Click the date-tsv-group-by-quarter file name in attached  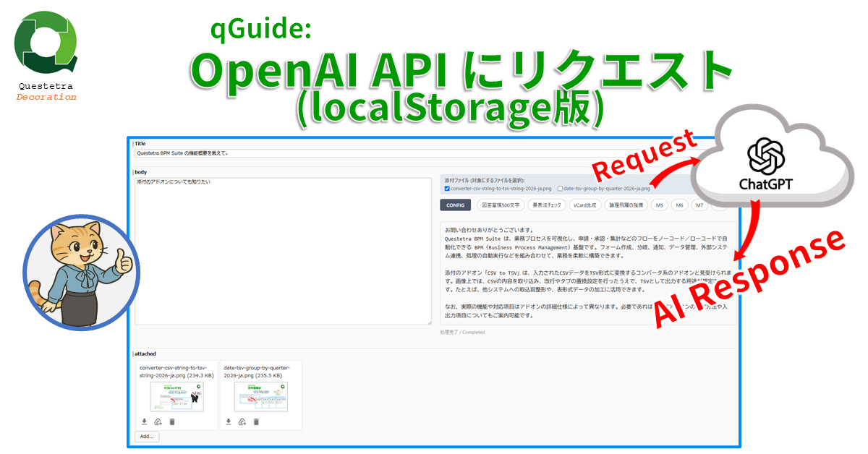coord(258,372)
